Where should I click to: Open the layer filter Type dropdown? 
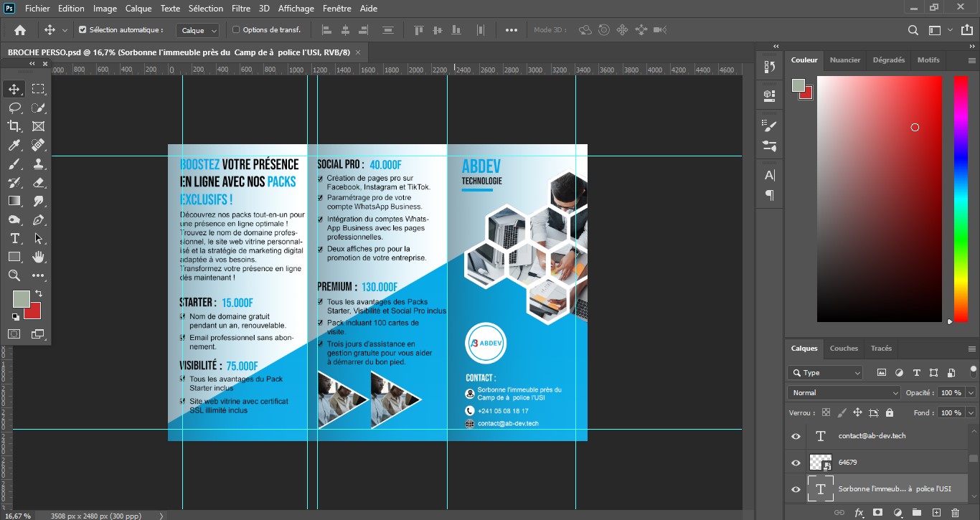pyautogui.click(x=825, y=373)
